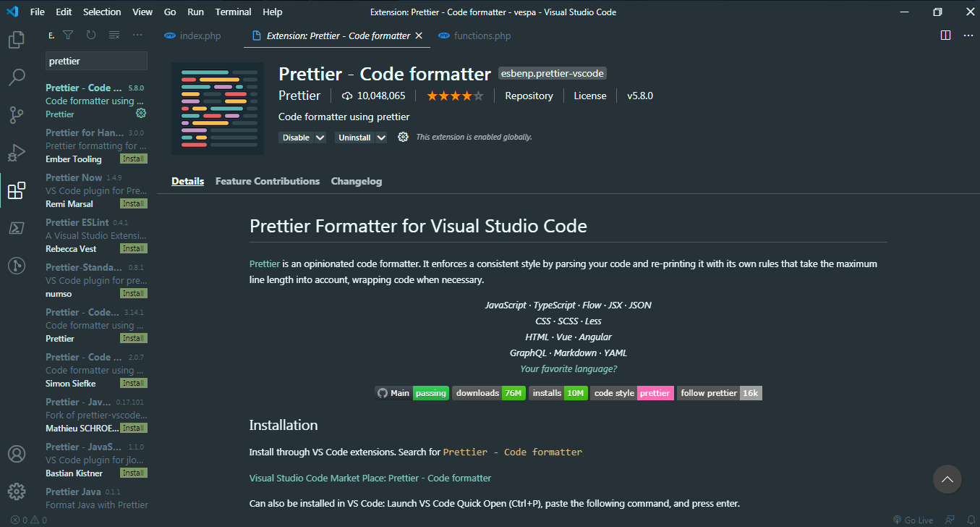Open the Search view in the activity bar
Screen dimensions: 980x527
16,77
